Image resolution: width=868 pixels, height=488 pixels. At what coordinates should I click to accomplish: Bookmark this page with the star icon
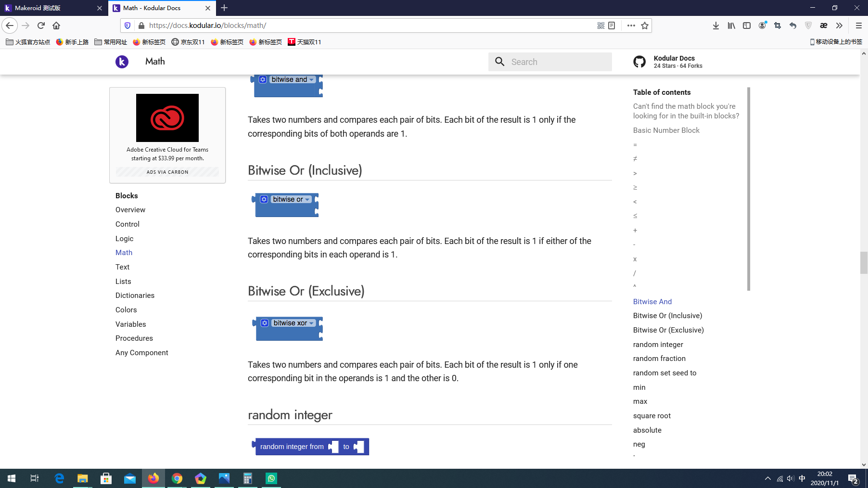(645, 26)
